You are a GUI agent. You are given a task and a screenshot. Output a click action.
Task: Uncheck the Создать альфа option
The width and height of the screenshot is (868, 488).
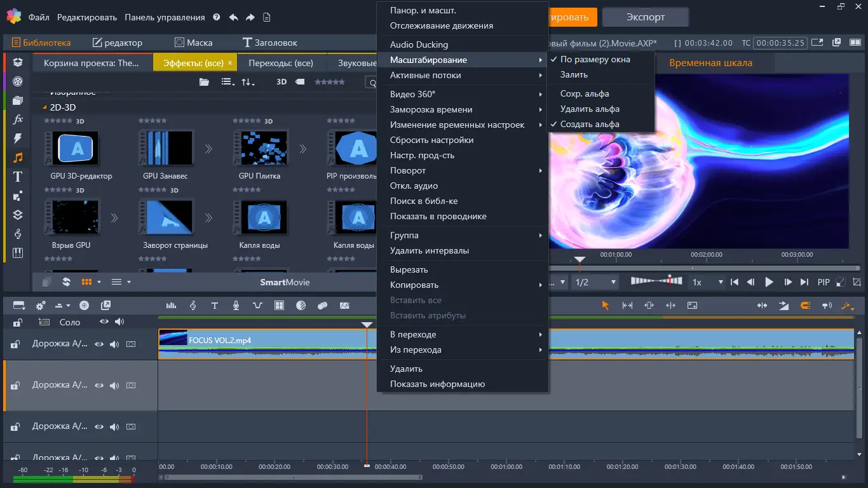589,125
